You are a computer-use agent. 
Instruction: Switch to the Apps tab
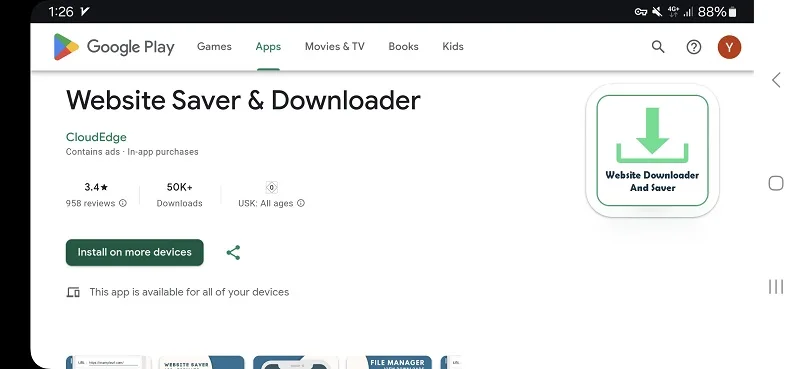[x=268, y=46]
